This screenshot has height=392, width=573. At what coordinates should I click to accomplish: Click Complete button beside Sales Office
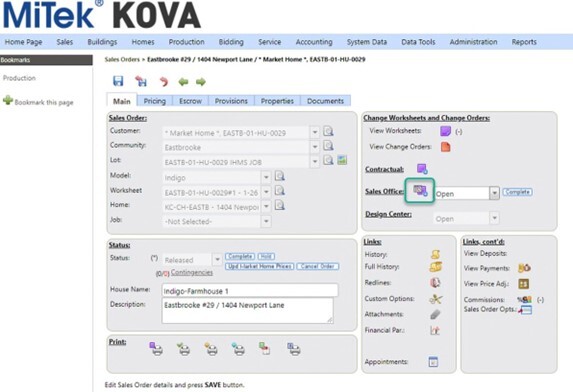(517, 192)
